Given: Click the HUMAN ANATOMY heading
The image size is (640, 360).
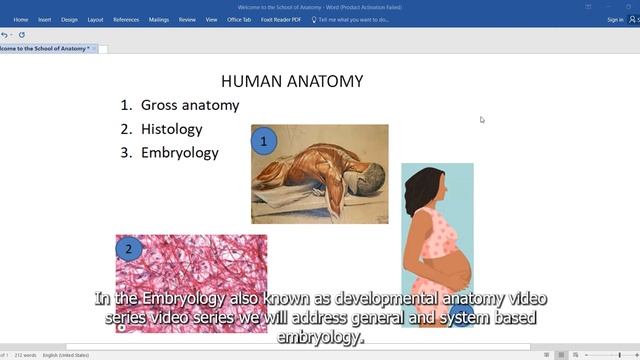Looking at the screenshot, I should coord(292,81).
